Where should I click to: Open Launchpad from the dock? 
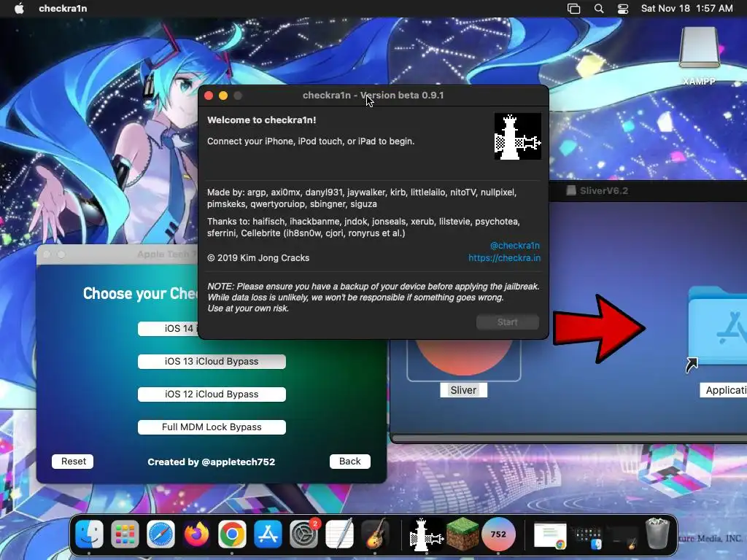(125, 534)
